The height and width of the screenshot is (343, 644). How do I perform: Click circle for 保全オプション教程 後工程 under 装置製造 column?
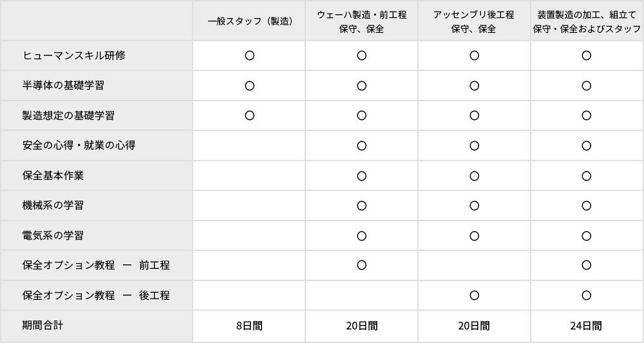[587, 295]
